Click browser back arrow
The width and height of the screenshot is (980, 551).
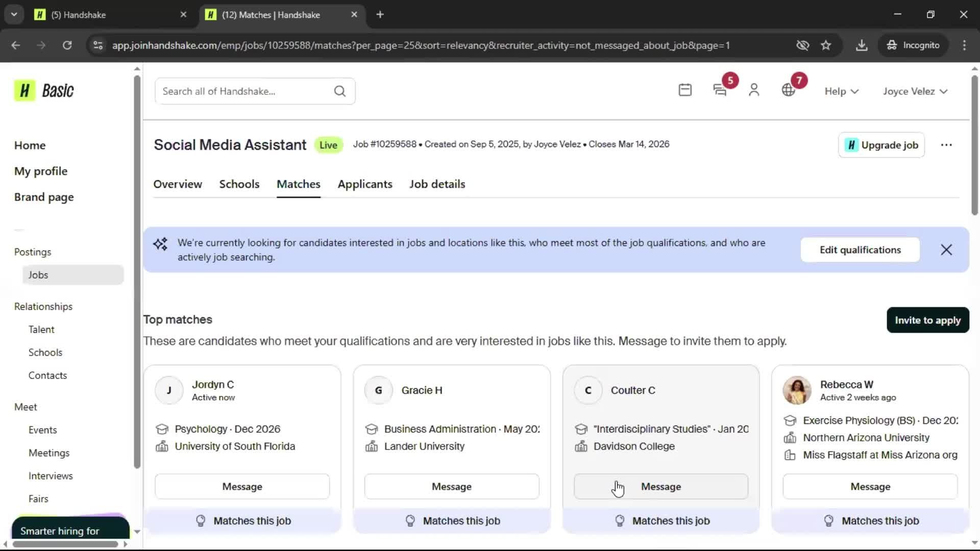pos(16,45)
